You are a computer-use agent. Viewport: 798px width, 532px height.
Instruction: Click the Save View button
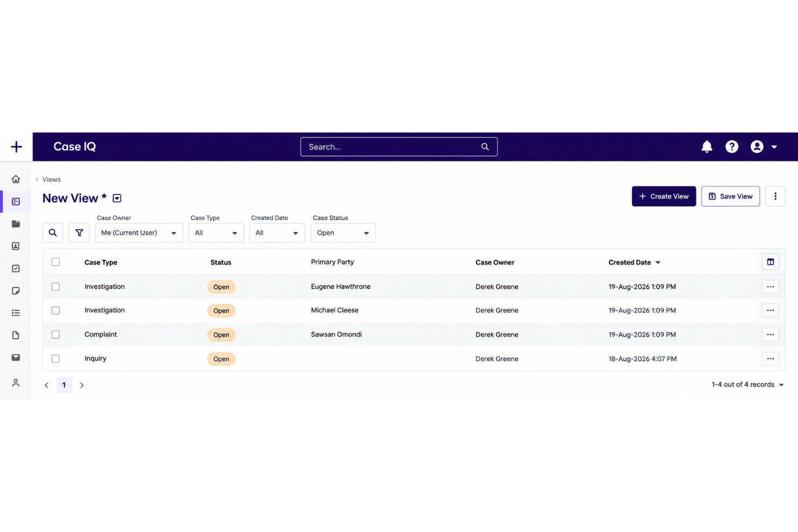pos(731,196)
